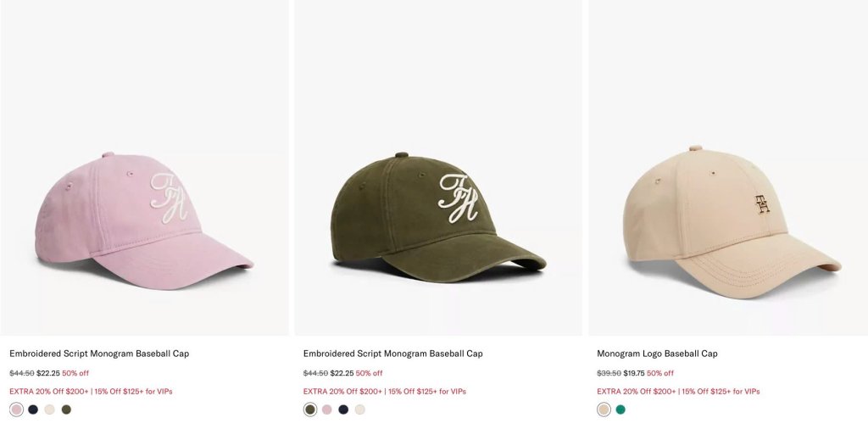
Task: Select the green swatch below the Monogram Logo cap
Action: click(x=620, y=409)
